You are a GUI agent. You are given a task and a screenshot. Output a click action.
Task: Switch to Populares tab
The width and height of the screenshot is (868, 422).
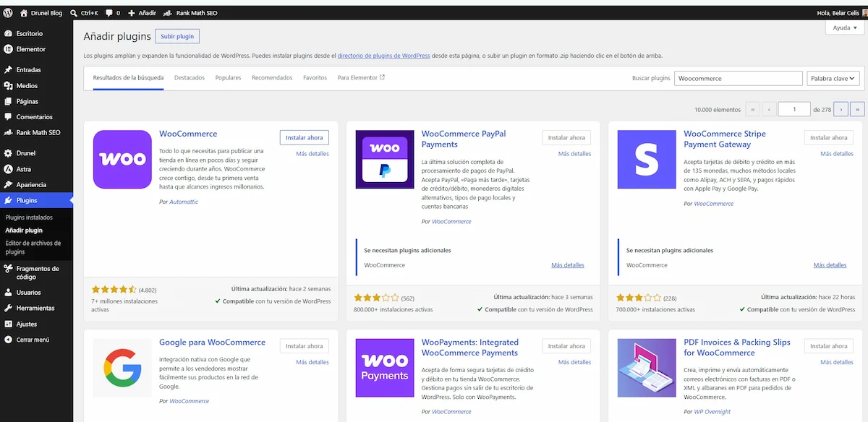coord(229,78)
